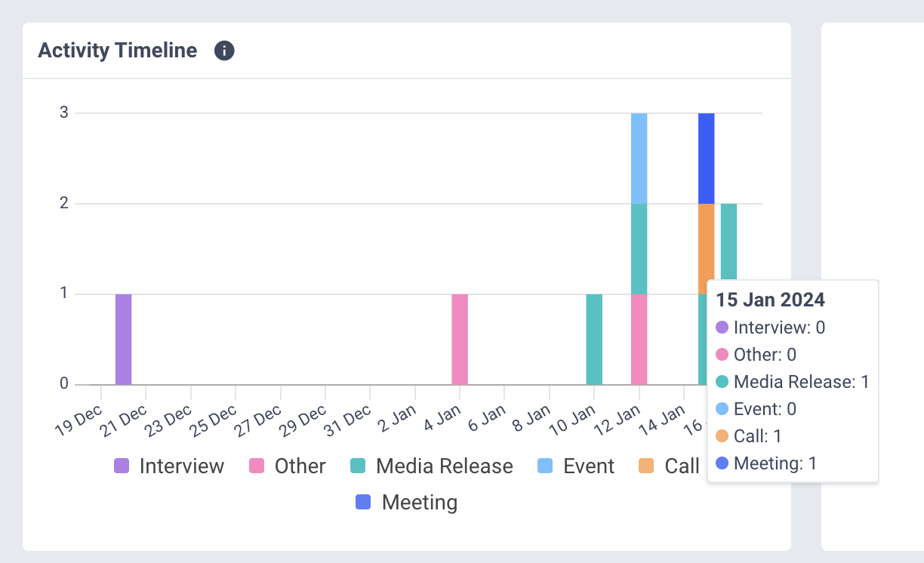
Task: Click the Interview dot in the tooltip
Action: (722, 328)
